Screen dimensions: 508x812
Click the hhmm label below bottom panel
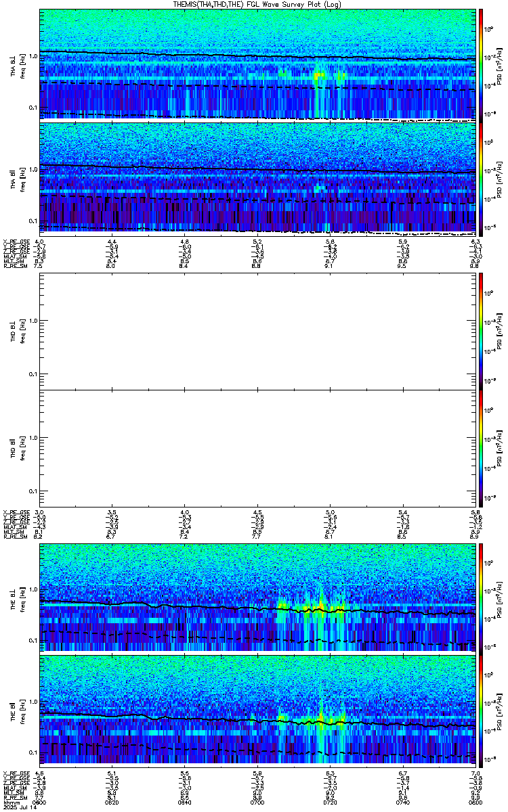(x=10, y=803)
